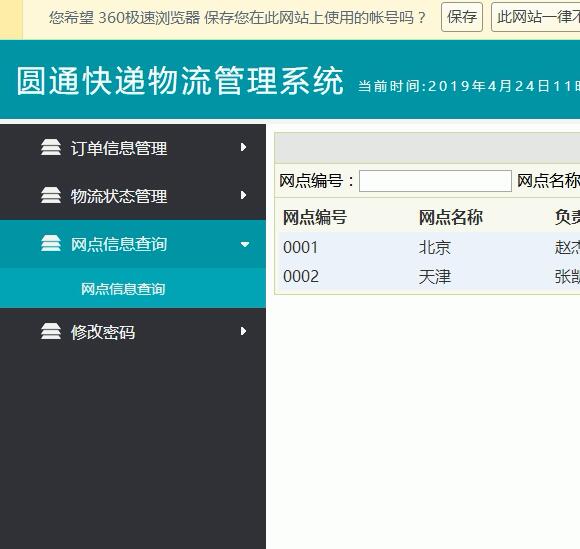The height and width of the screenshot is (549, 580).
Task: Click the stack icon beside 网点信息查询 menu header
Action: [51, 243]
